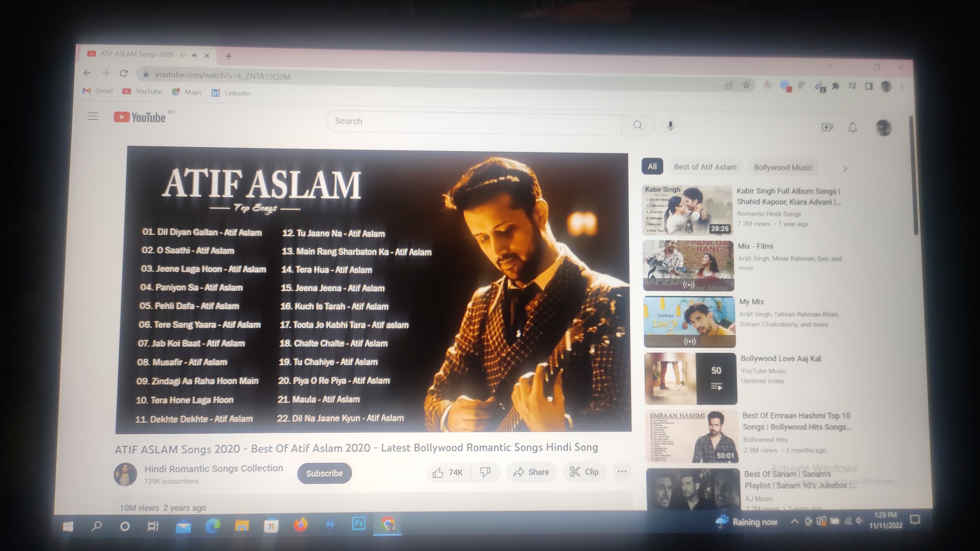Click the YouTube search field
The width and height of the screenshot is (980, 551).
click(x=474, y=123)
